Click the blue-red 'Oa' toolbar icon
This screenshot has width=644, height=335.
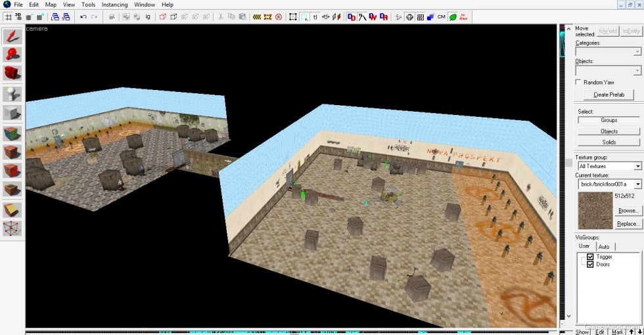pyautogui.click(x=384, y=17)
